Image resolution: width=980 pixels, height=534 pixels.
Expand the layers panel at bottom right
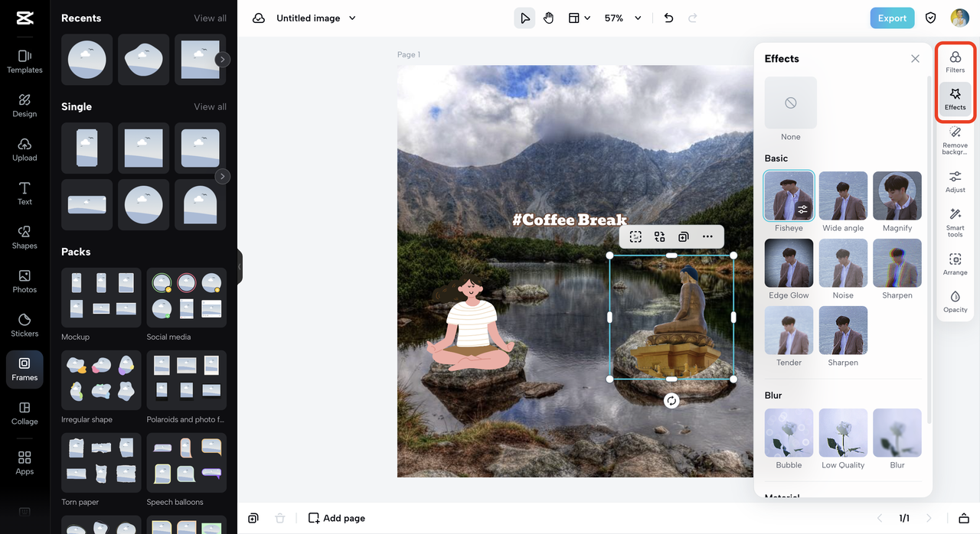(964, 518)
